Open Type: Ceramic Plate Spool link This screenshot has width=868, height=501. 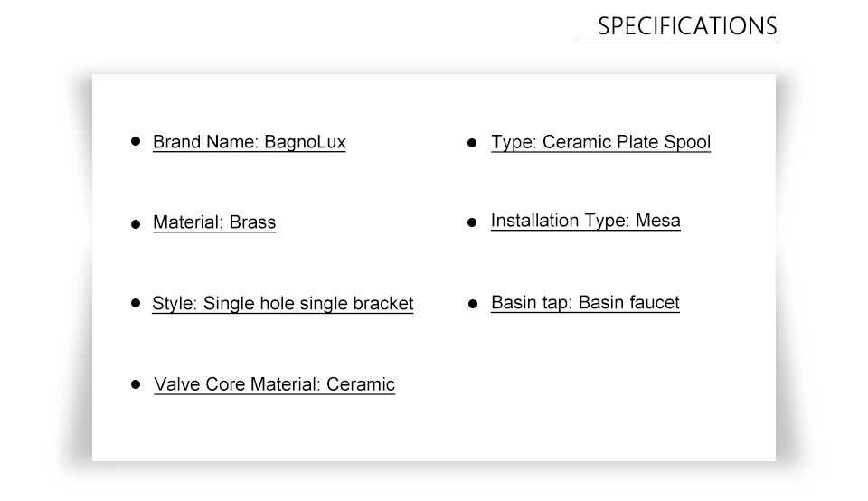tap(600, 142)
